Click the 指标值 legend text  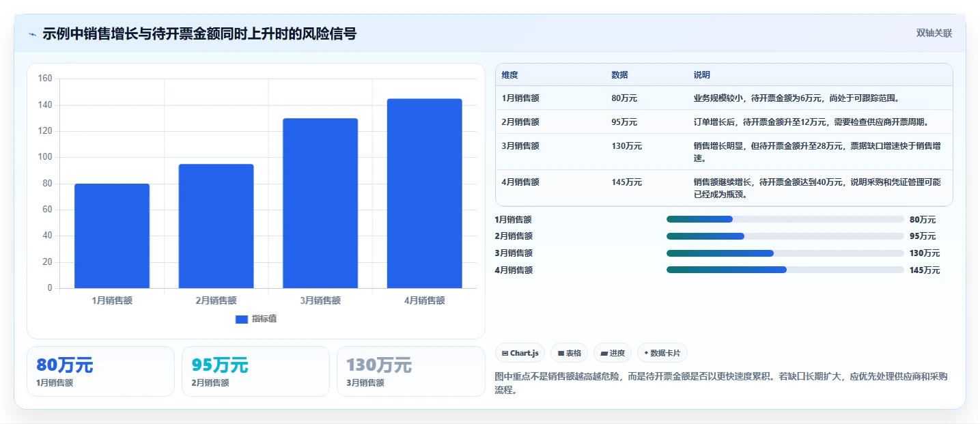[264, 319]
